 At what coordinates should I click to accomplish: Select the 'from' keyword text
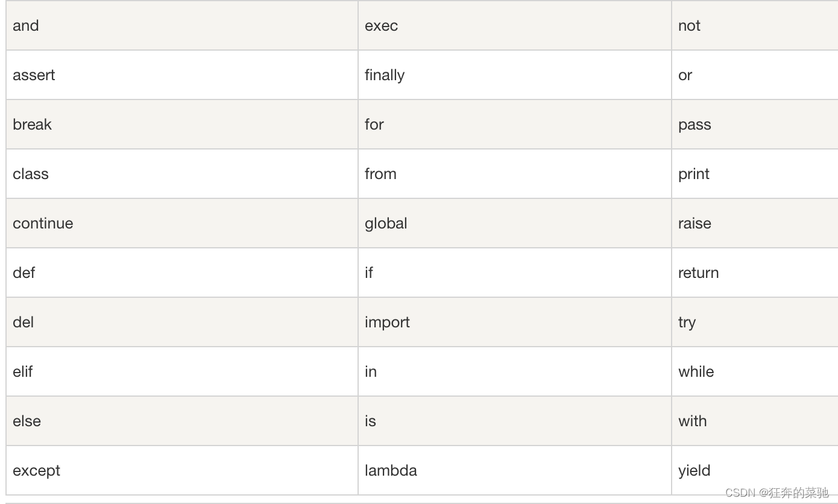(380, 174)
